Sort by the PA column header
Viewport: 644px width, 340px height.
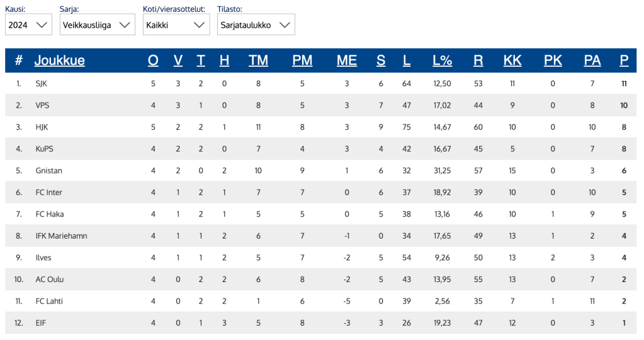point(592,60)
